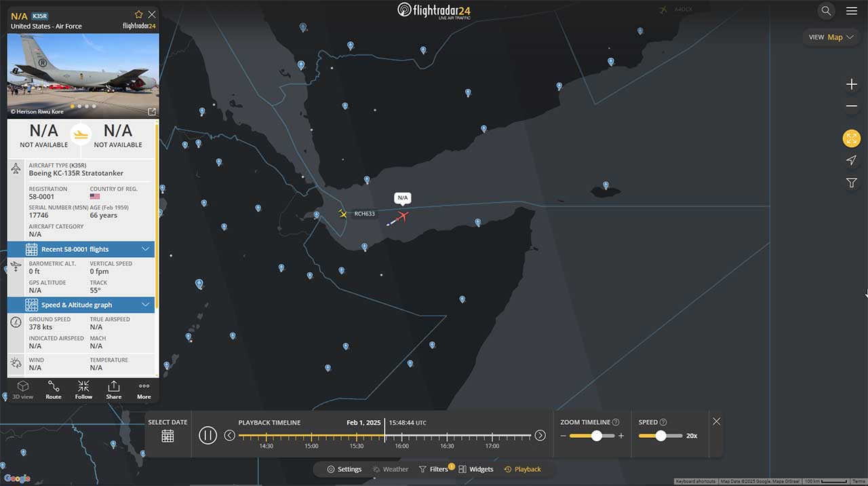Center map on my location arrow
Viewport: 868px width, 486px height.
(x=852, y=161)
